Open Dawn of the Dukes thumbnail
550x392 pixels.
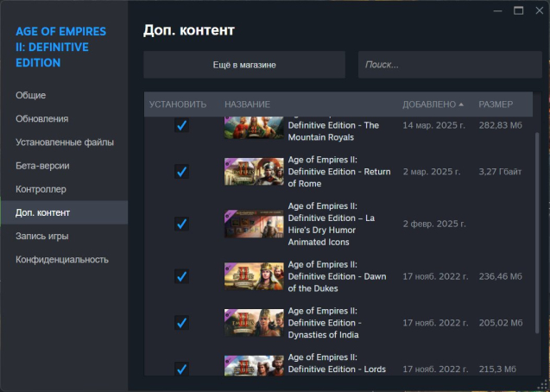tap(254, 276)
